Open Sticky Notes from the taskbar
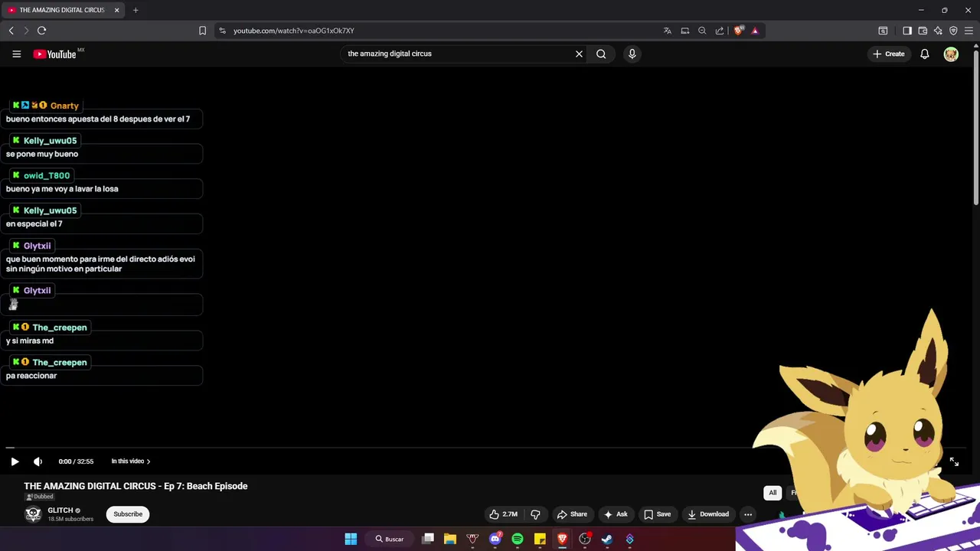This screenshot has width=980, height=551. click(540, 539)
